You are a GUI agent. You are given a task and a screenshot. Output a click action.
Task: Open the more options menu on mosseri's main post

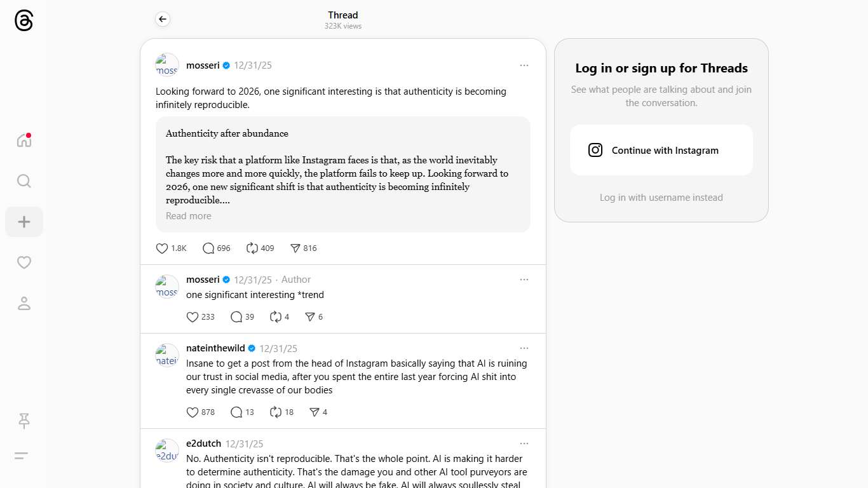pos(524,65)
